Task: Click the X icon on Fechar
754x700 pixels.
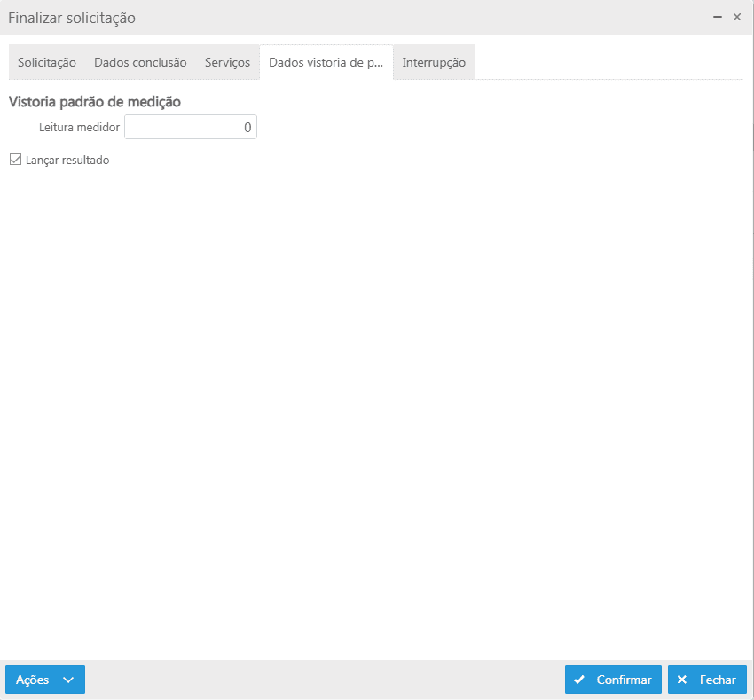Action: pos(682,680)
